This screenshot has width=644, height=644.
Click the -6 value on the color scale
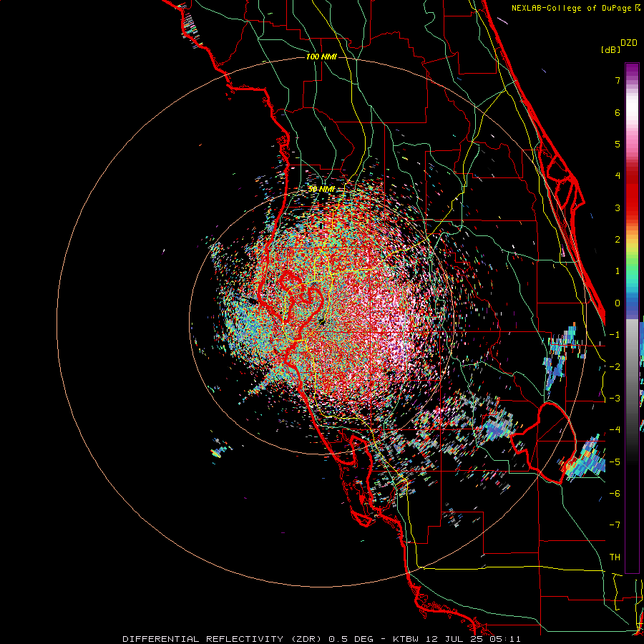(615, 494)
